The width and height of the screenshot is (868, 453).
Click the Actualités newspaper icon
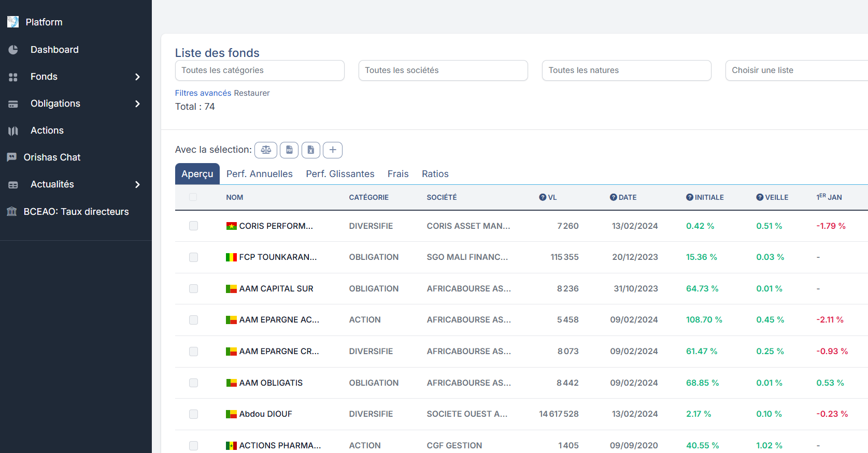point(13,185)
